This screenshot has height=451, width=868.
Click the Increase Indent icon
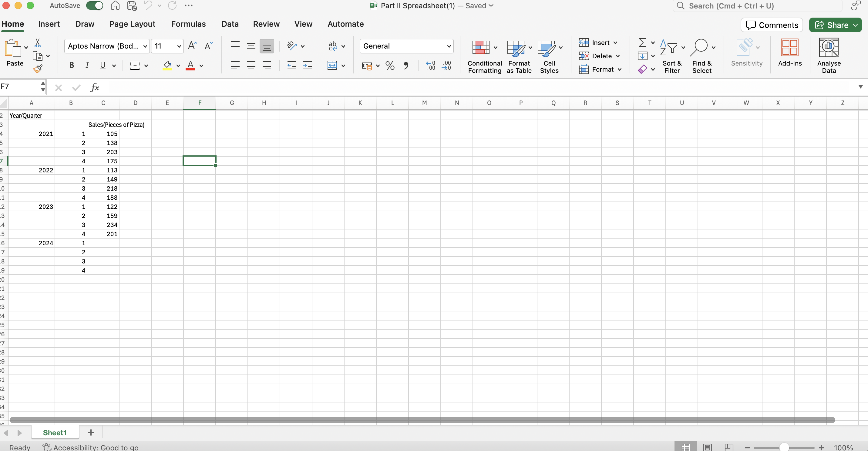307,65
